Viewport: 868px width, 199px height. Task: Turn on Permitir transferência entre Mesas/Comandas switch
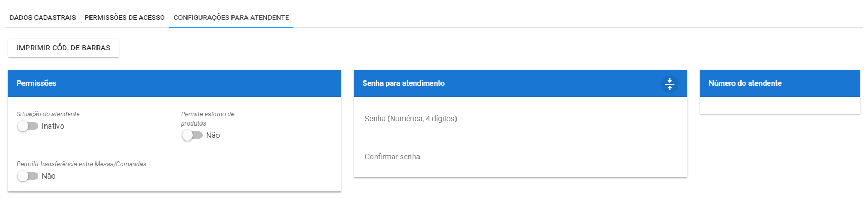27,176
